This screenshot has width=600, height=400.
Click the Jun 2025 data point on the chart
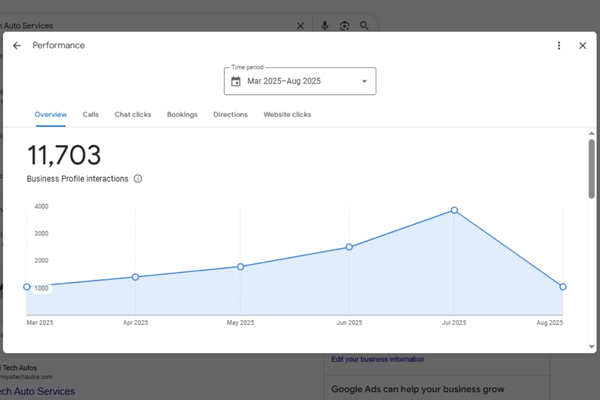(349, 247)
